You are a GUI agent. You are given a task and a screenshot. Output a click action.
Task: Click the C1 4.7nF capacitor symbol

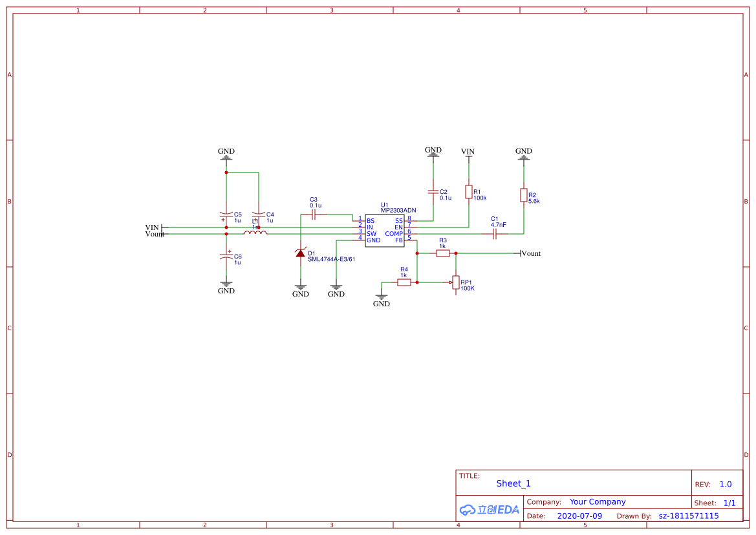click(495, 234)
